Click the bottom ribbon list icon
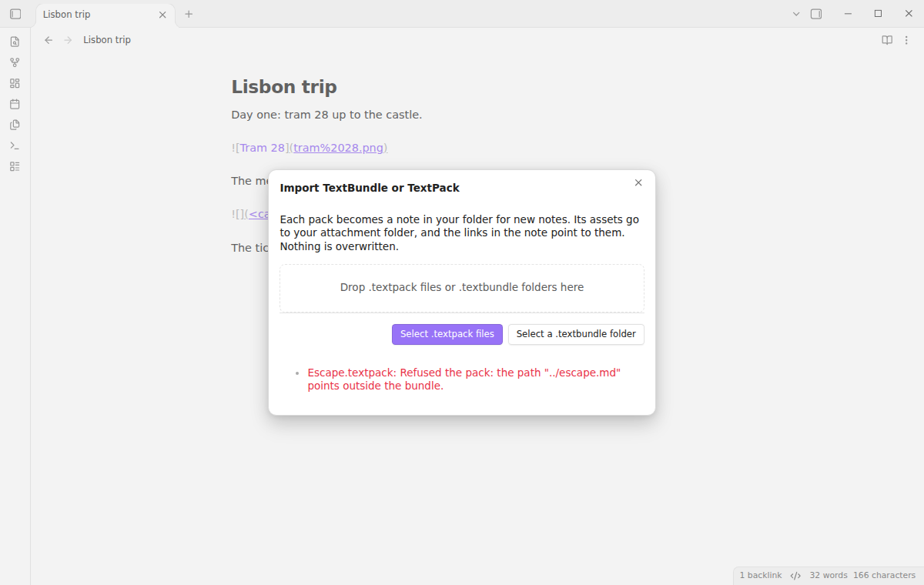924x585 pixels. (x=15, y=166)
